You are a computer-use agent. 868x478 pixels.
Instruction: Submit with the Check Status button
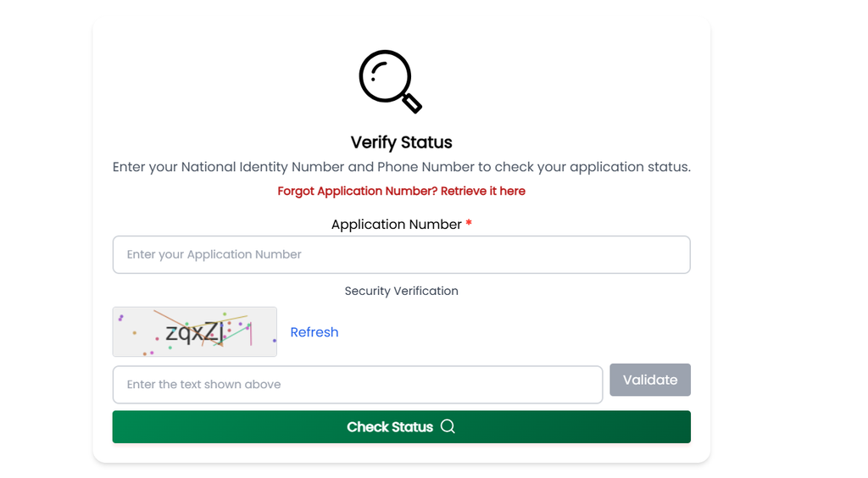pos(401,426)
